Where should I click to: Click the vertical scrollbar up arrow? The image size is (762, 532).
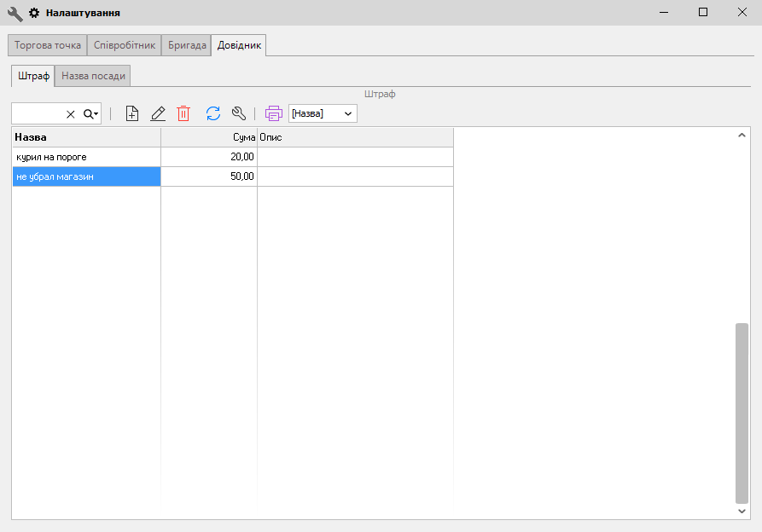click(x=742, y=136)
